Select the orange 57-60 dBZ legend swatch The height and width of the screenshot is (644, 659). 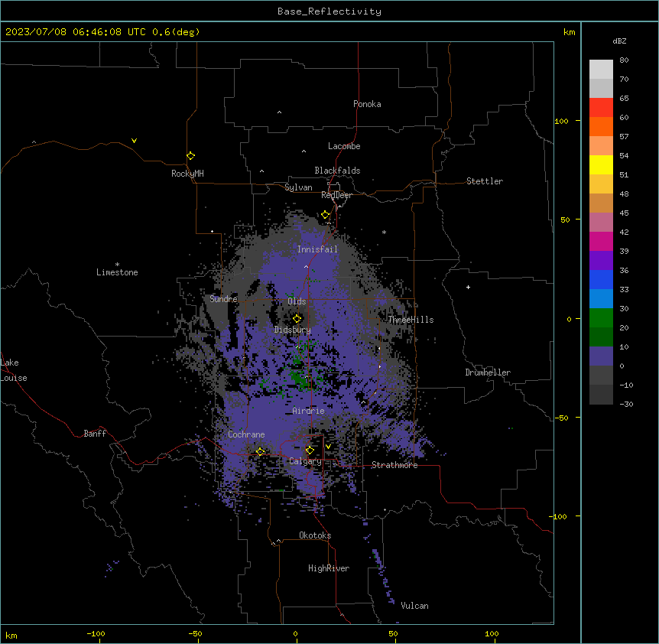pos(601,126)
